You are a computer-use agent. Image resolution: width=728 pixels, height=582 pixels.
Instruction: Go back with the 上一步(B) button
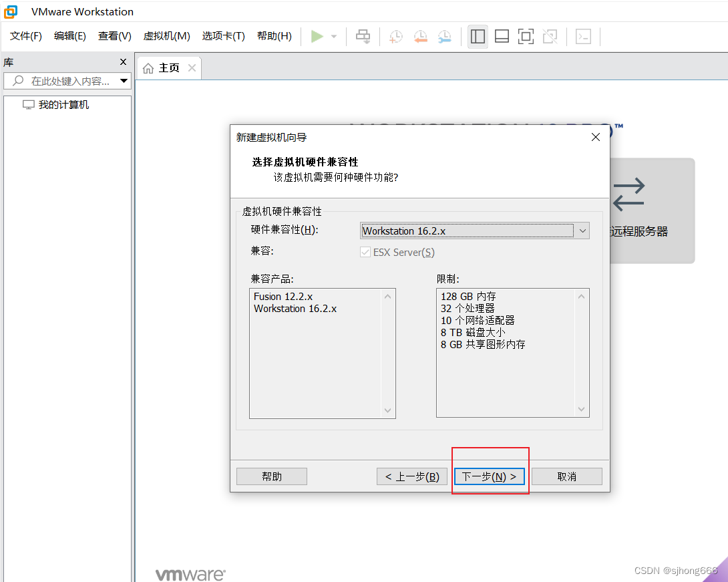coord(412,476)
